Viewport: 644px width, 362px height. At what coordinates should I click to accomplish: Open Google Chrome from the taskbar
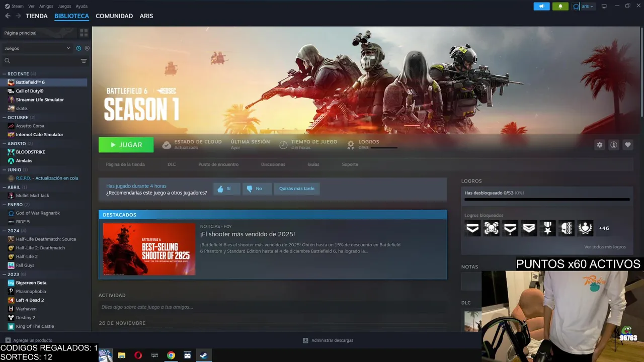coord(171,355)
